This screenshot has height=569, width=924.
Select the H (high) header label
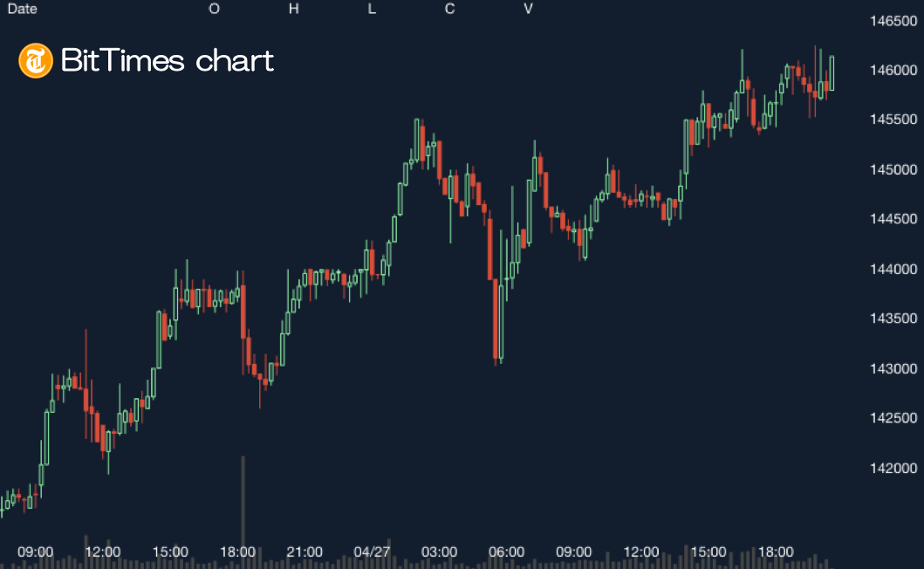coord(293,9)
